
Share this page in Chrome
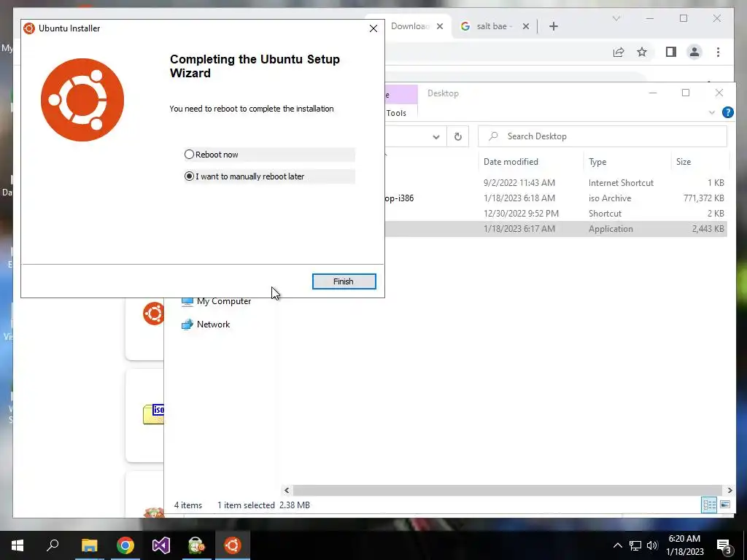tap(619, 52)
